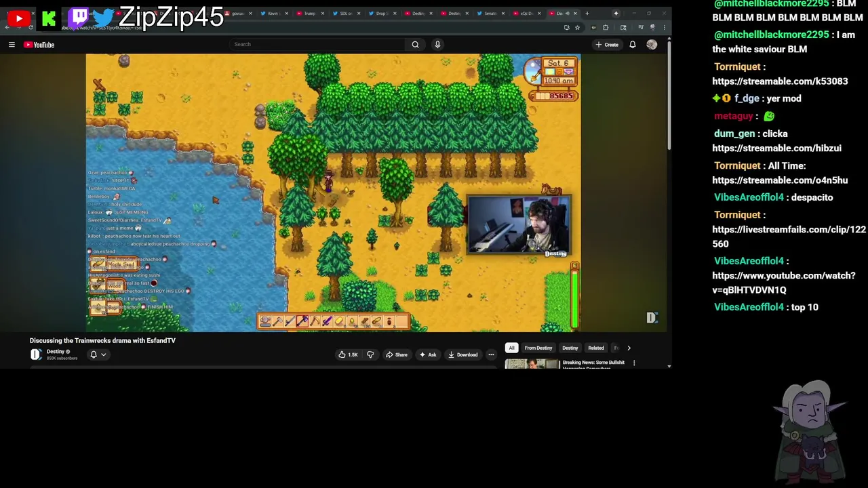Click the Ask button
868x488 pixels.
coord(428,354)
